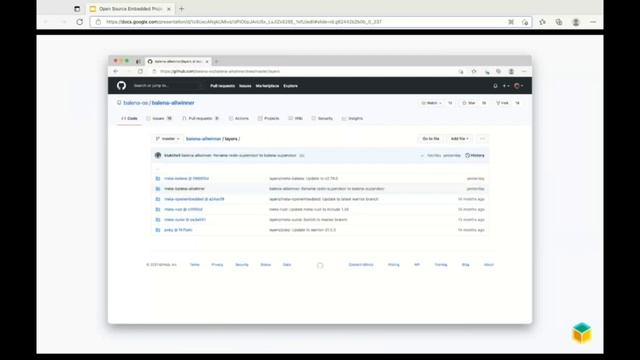This screenshot has height=360, width=640.
Task: Click the Go to file button
Action: click(431, 139)
